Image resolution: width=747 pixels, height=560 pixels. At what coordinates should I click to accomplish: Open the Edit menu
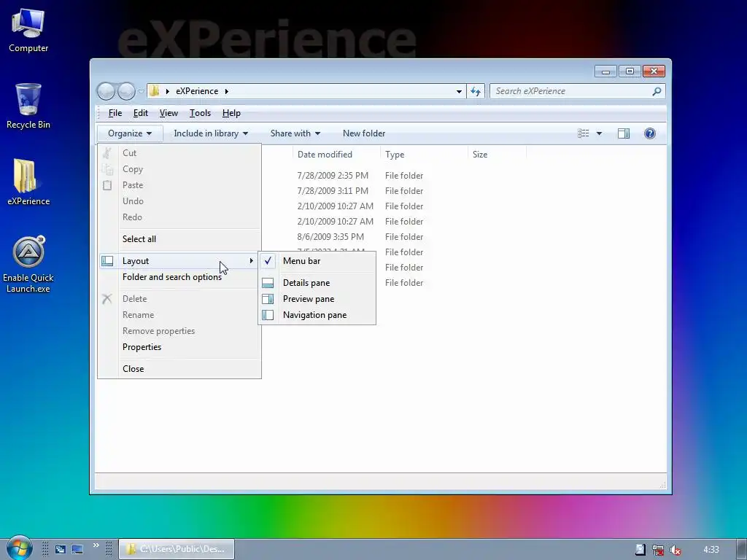[x=141, y=113]
